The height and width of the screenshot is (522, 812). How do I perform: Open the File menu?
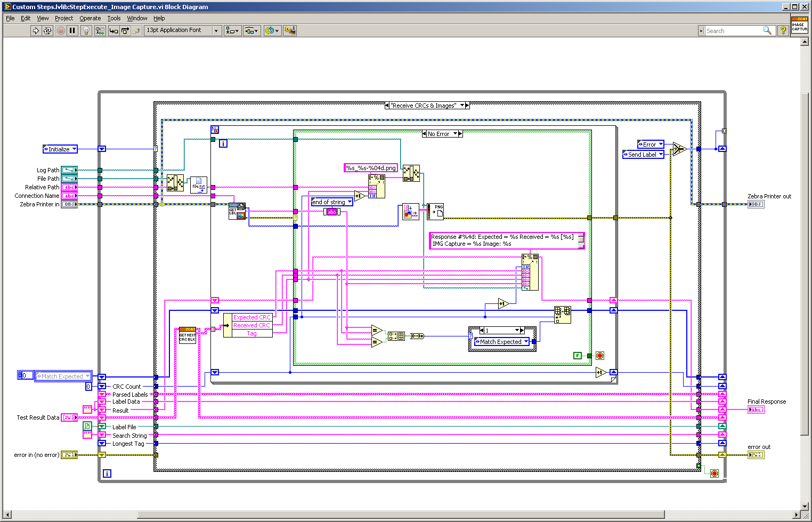click(10, 18)
